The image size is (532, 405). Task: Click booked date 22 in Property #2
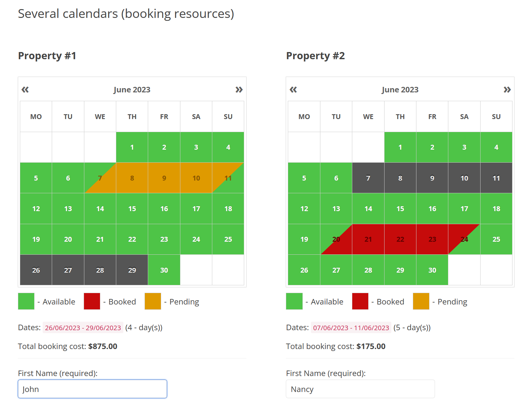[x=400, y=239]
